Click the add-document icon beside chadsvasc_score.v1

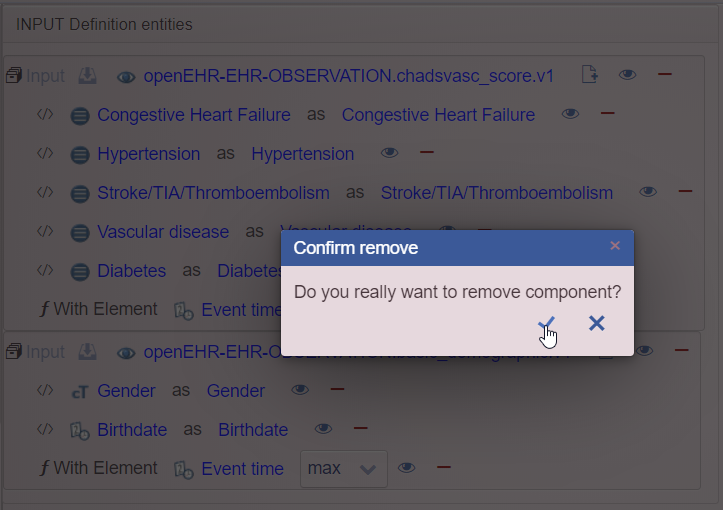589,74
